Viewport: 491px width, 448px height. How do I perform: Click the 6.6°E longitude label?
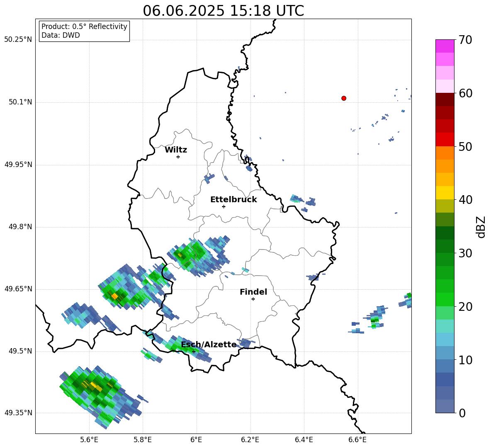[357, 440]
